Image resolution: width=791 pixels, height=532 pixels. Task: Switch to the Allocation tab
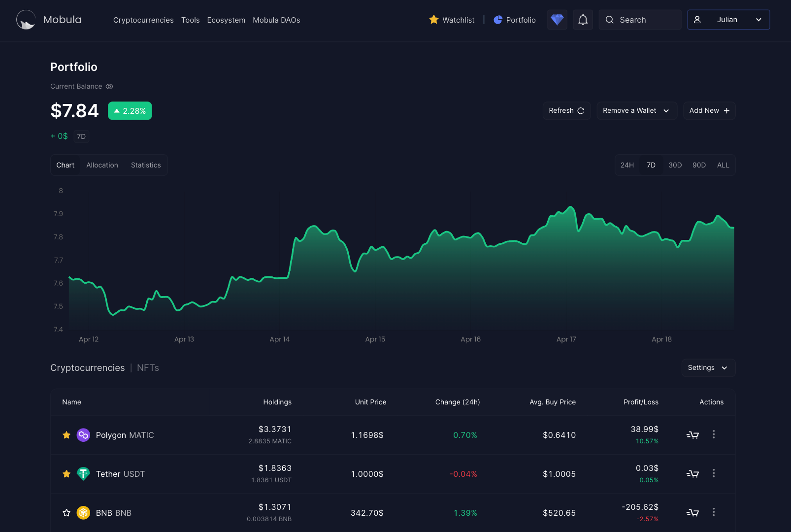click(x=102, y=165)
